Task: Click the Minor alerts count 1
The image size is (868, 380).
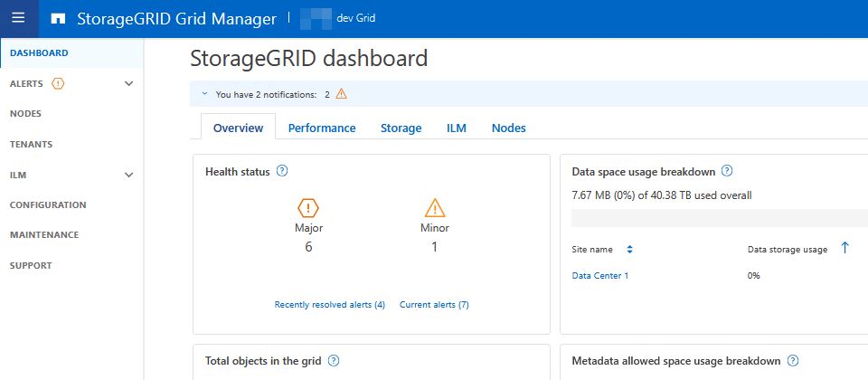Action: coord(435,247)
